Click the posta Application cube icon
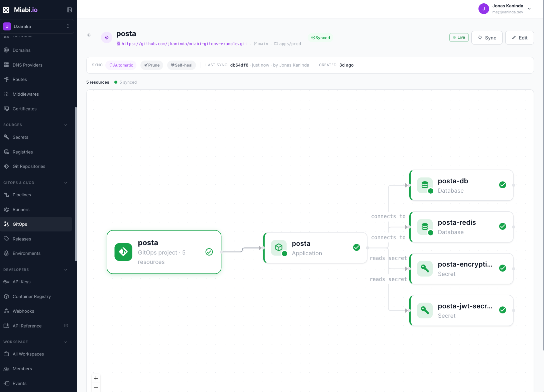This screenshot has width=544, height=392. pyautogui.click(x=279, y=248)
